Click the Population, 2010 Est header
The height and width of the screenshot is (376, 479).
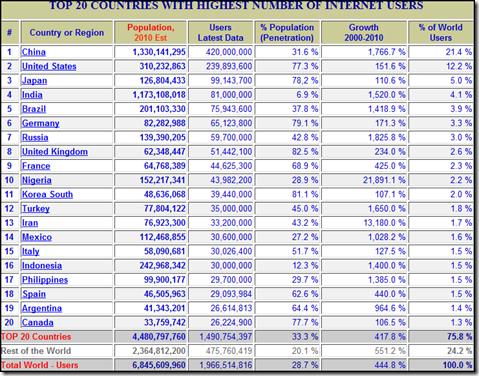coord(151,33)
